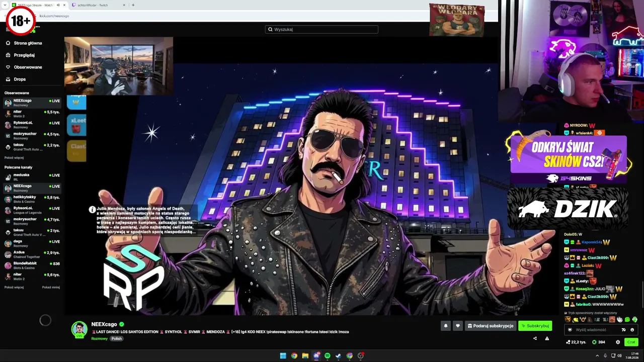Open a new browser tab
Viewport: 644px width, 362px height.
point(133,5)
